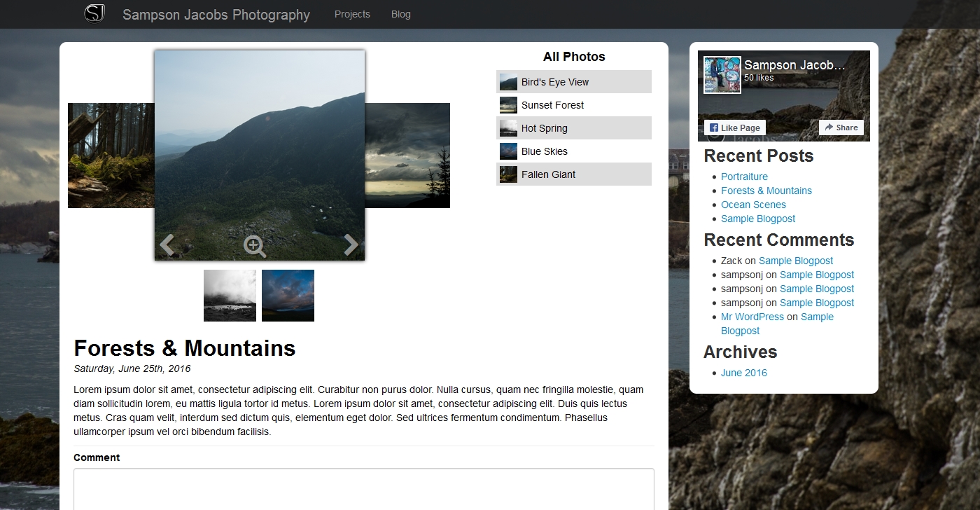Click the Mr WordPress commenter link
The width and height of the screenshot is (980, 510).
(752, 317)
